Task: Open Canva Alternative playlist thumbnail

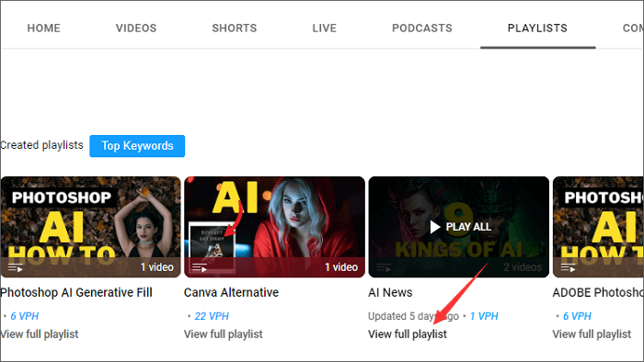Action: (274, 227)
